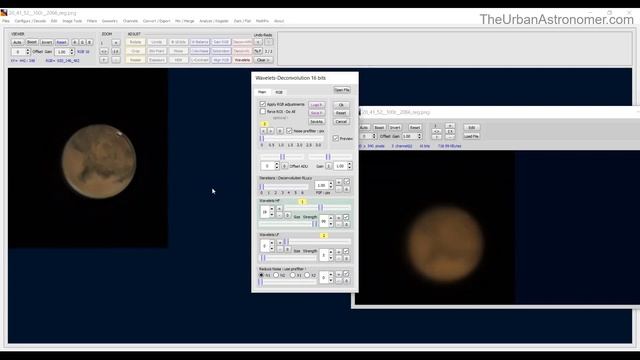The height and width of the screenshot is (360, 640).
Task: Click Invert in the second viewer window
Action: point(395,127)
